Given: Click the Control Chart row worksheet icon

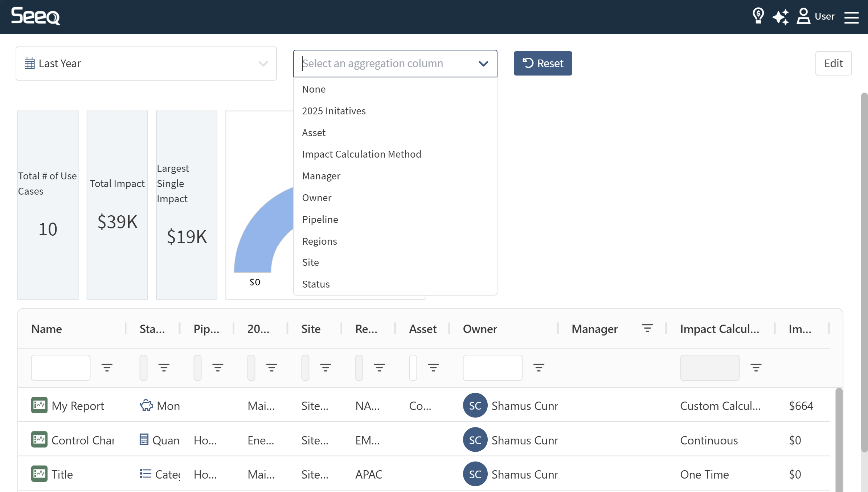Looking at the screenshot, I should 39,440.
